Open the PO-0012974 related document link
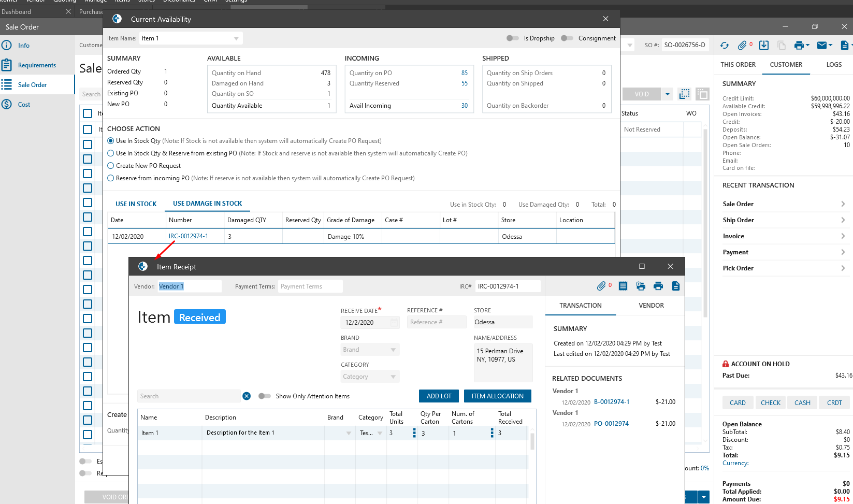This screenshot has height=504, width=853. [611, 424]
